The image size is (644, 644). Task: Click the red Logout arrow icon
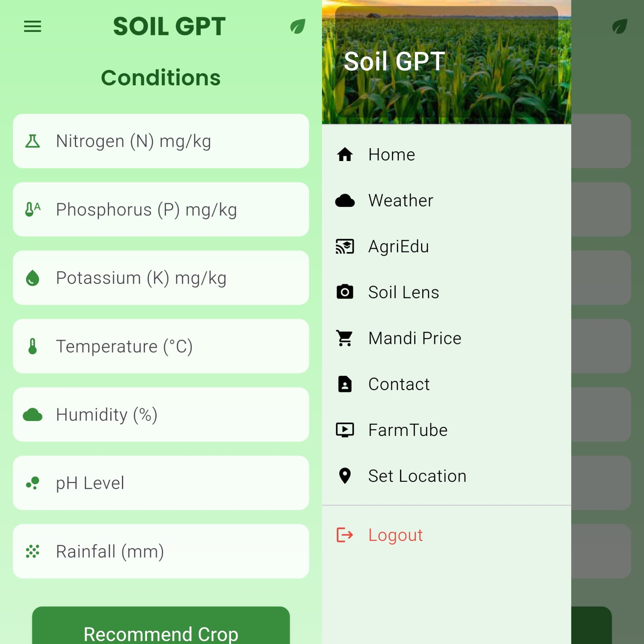(345, 535)
